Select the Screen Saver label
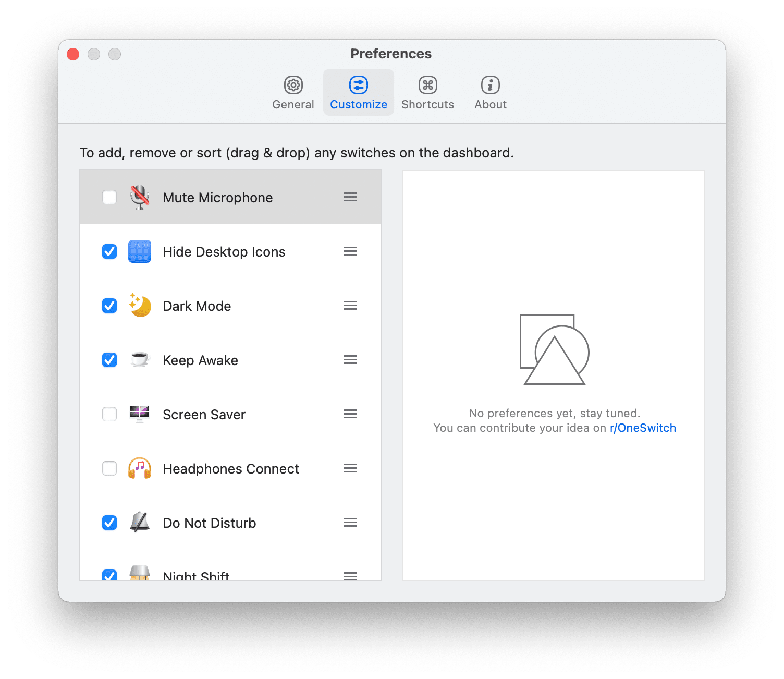Viewport: 784px width, 679px height. [x=204, y=415]
